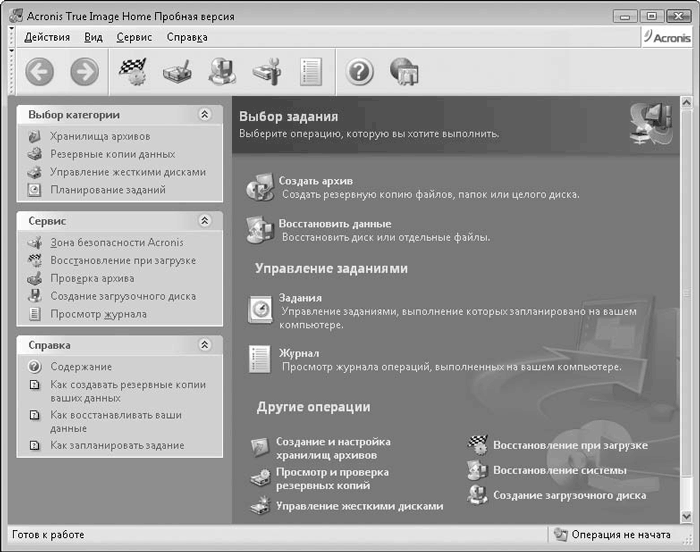Click the Создать архив icon

(x=259, y=186)
